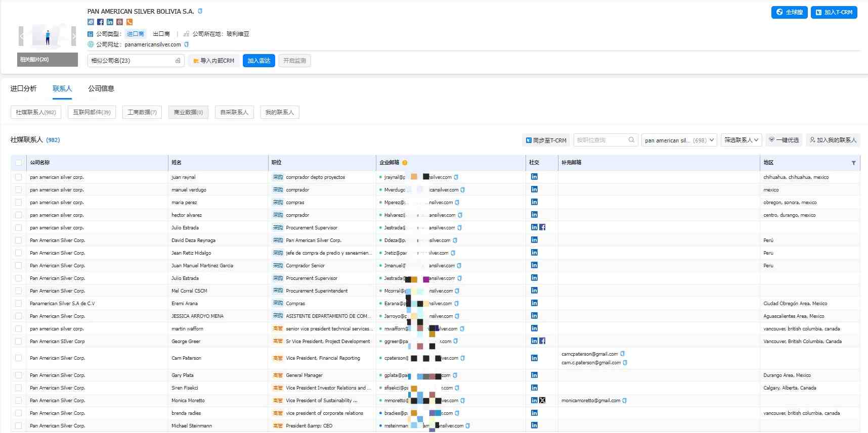
Task: Click the 加入雷达 button
Action: (259, 61)
